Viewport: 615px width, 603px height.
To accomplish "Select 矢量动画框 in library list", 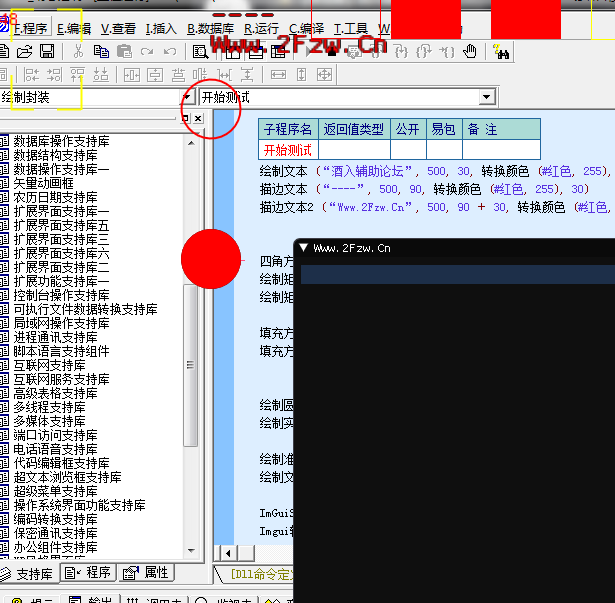I will 43,183.
